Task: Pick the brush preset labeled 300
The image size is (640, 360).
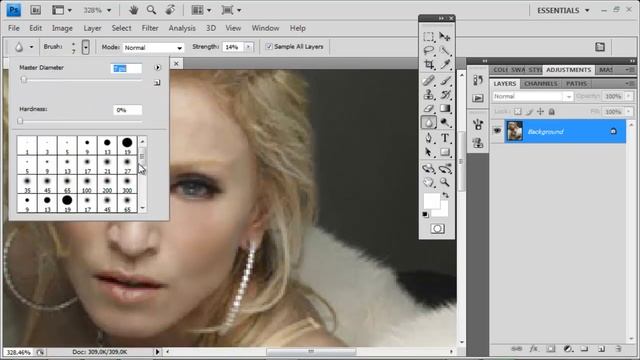Action: (x=127, y=184)
